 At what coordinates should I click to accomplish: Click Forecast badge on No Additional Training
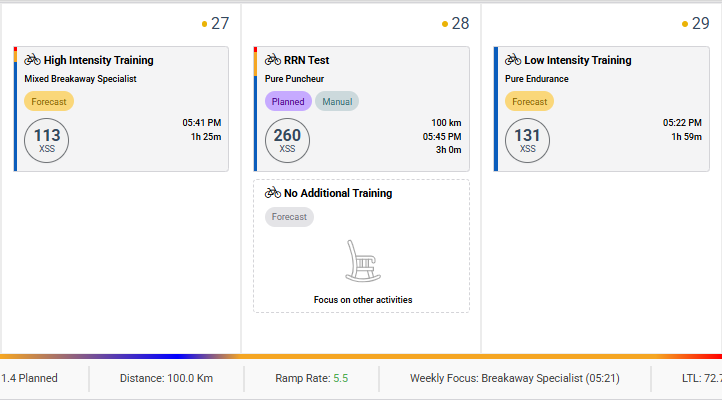click(289, 216)
